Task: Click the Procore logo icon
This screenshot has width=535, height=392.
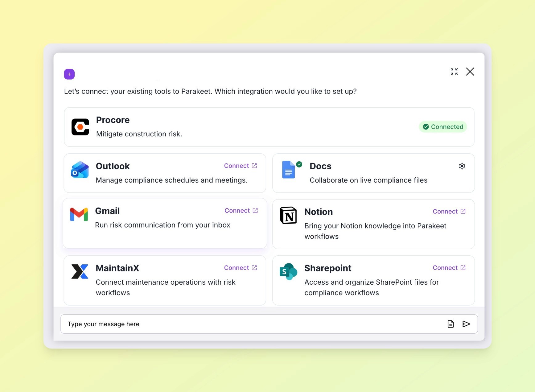Action: point(80,127)
